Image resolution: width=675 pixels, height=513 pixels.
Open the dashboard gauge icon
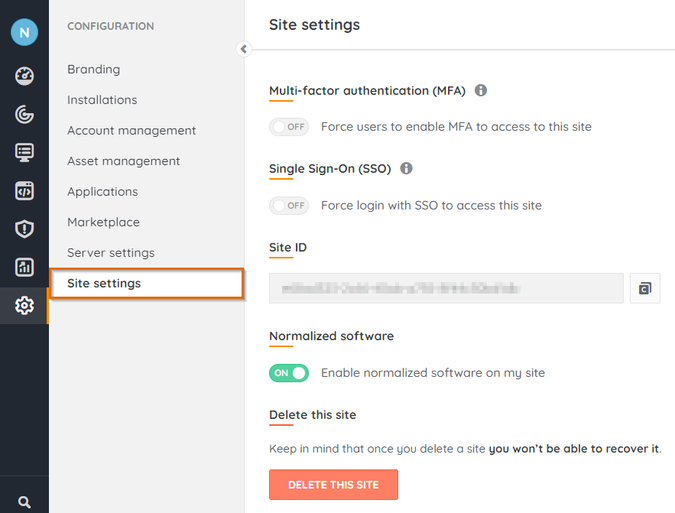pyautogui.click(x=24, y=76)
